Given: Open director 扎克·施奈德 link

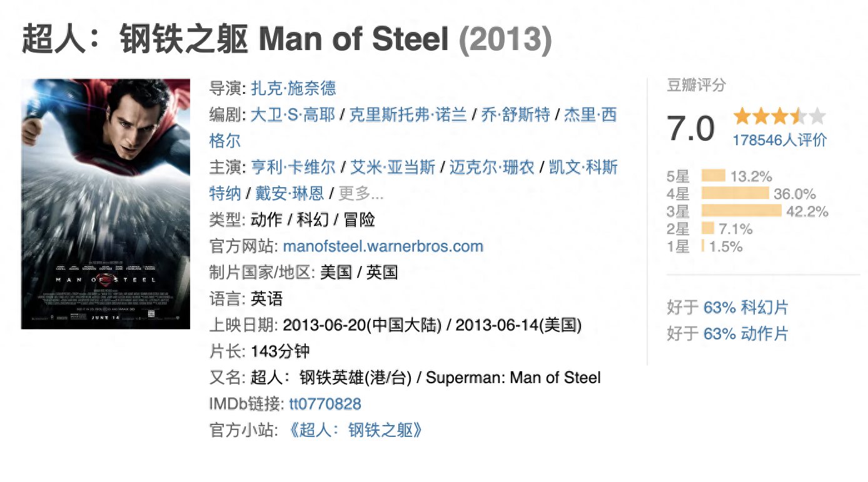Looking at the screenshot, I should tap(293, 88).
